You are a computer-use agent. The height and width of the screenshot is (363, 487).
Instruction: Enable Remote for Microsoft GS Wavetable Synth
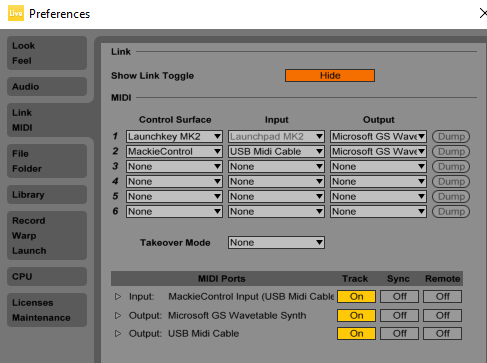[x=442, y=315]
